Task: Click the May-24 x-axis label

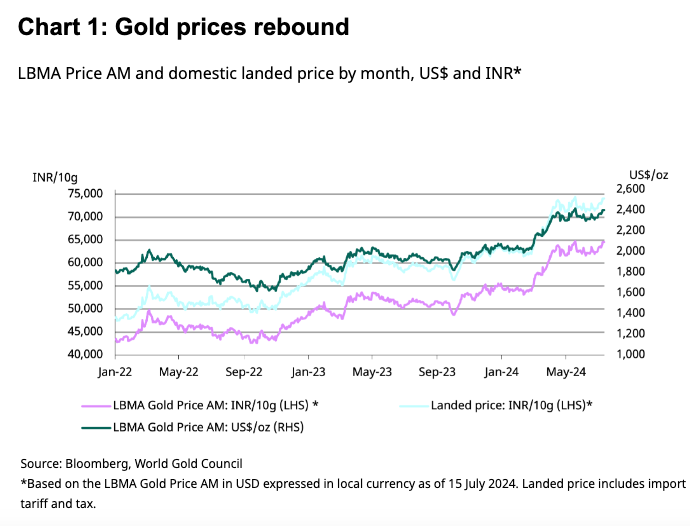Action: (x=565, y=371)
